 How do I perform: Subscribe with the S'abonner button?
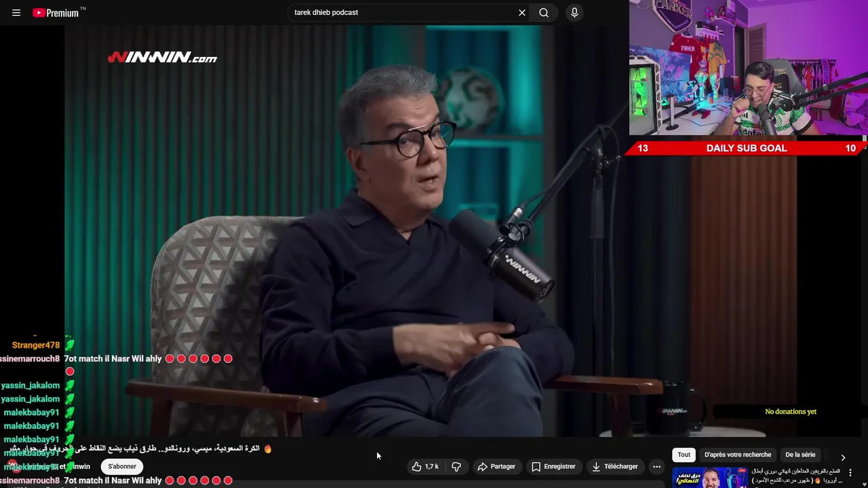click(122, 466)
